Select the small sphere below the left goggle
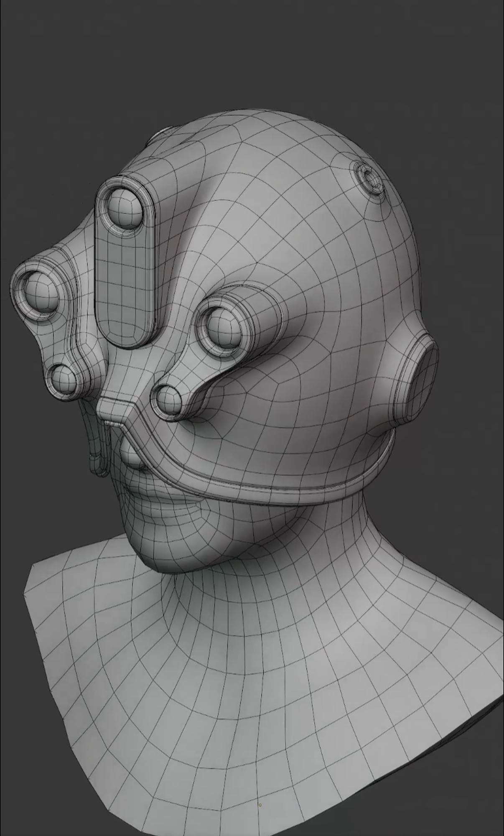The height and width of the screenshot is (836, 504). click(63, 379)
